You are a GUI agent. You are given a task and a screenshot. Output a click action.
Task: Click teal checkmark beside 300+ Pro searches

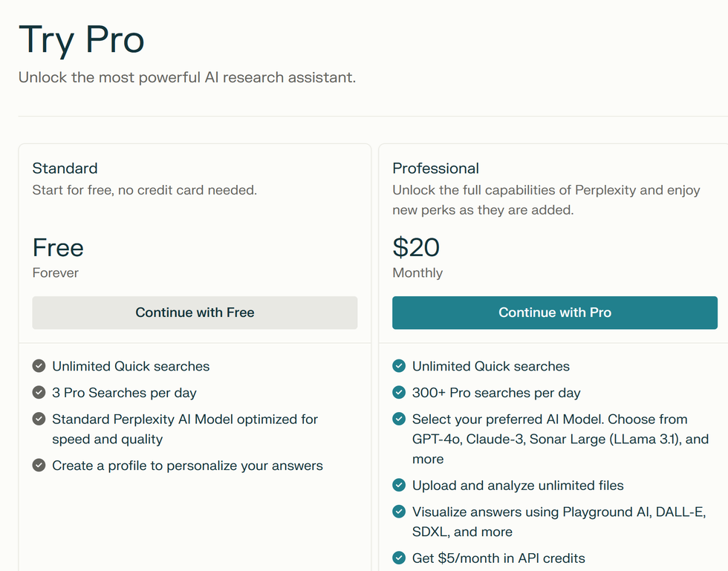click(399, 393)
